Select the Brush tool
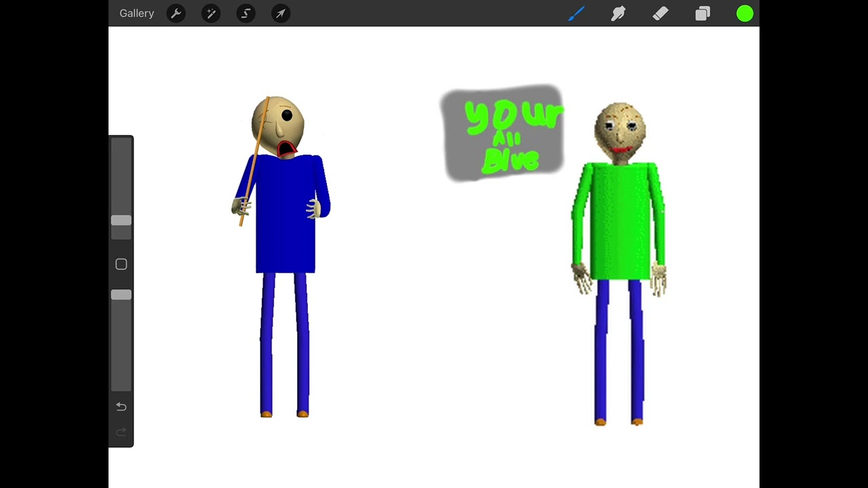The image size is (868, 488). (x=576, y=14)
